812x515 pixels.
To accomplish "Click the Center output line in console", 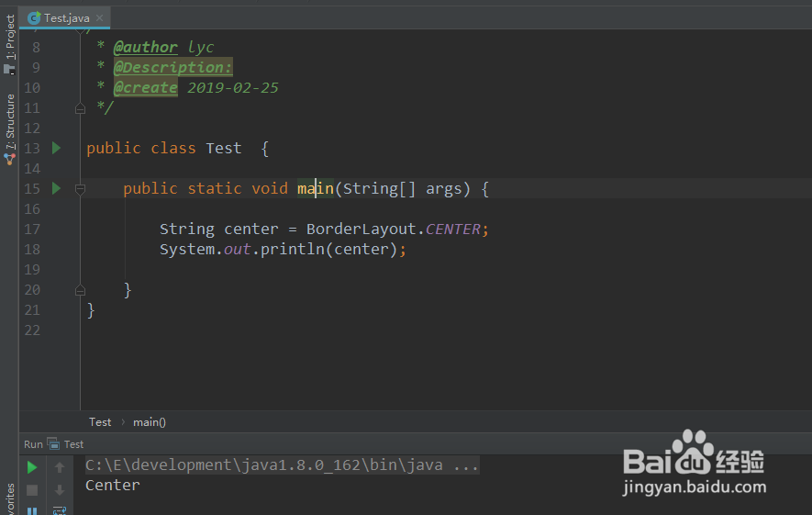I will [112, 486].
